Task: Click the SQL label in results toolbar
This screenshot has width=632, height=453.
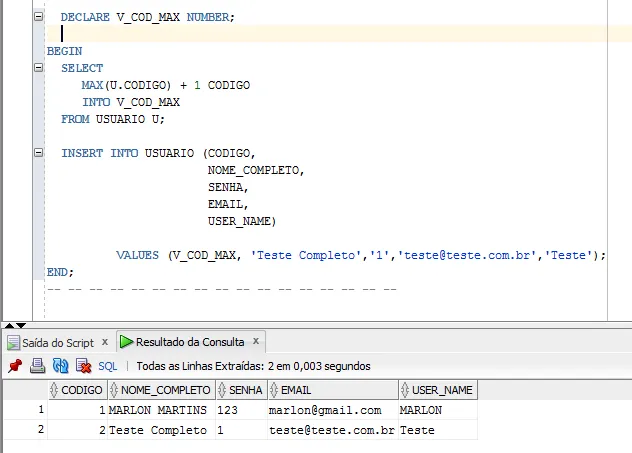Action: (x=107, y=366)
